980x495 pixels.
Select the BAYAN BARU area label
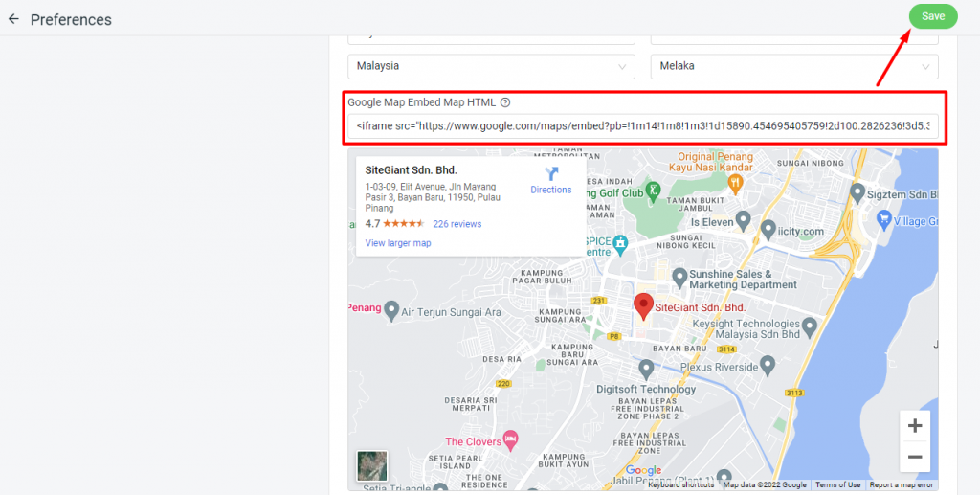click(679, 349)
